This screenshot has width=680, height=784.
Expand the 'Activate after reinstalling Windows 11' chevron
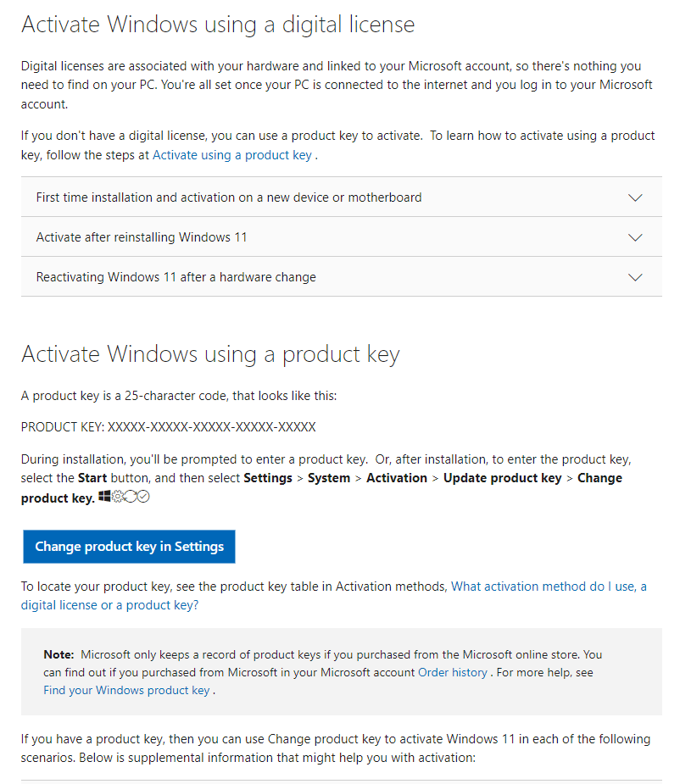[635, 237]
